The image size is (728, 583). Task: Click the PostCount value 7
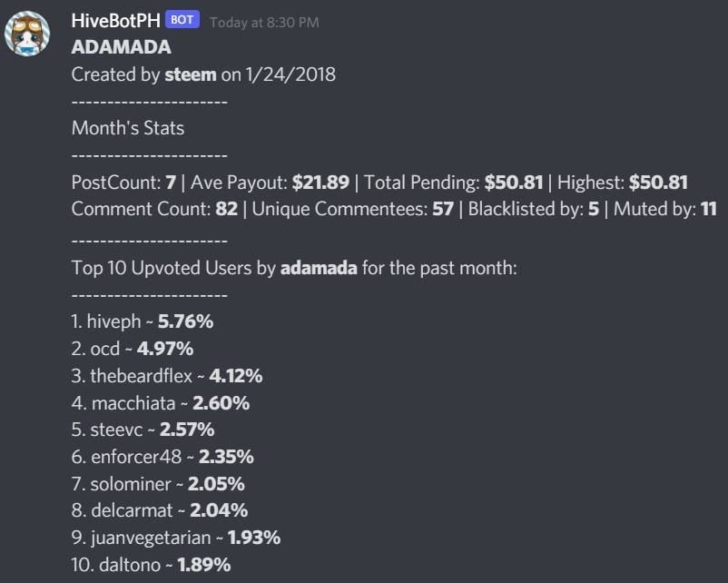[x=171, y=183]
